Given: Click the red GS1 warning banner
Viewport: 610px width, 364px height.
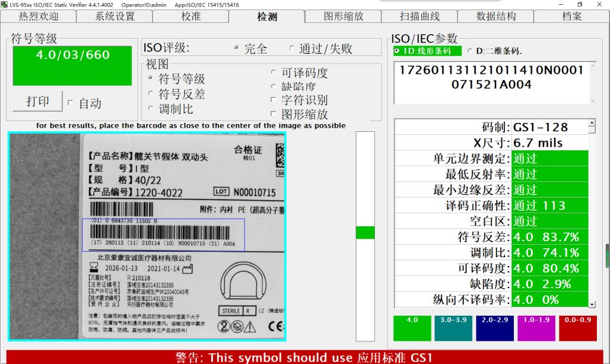Looking at the screenshot, I should [304, 357].
